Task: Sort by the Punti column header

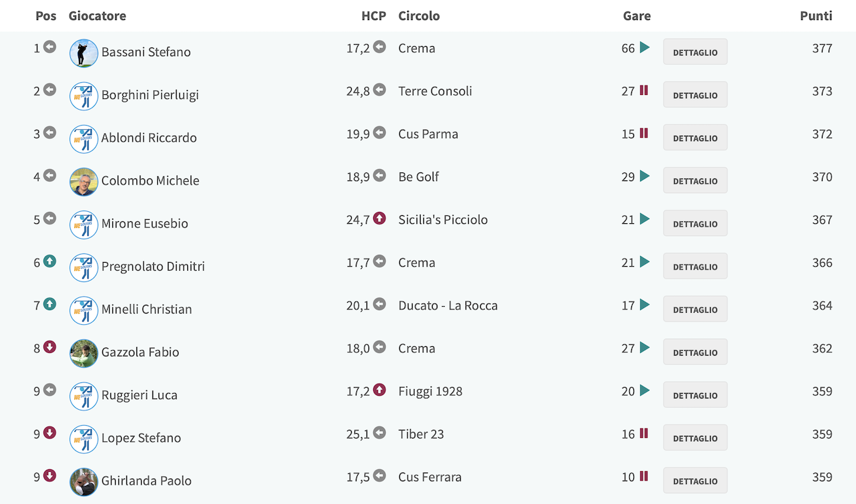Action: click(x=816, y=16)
